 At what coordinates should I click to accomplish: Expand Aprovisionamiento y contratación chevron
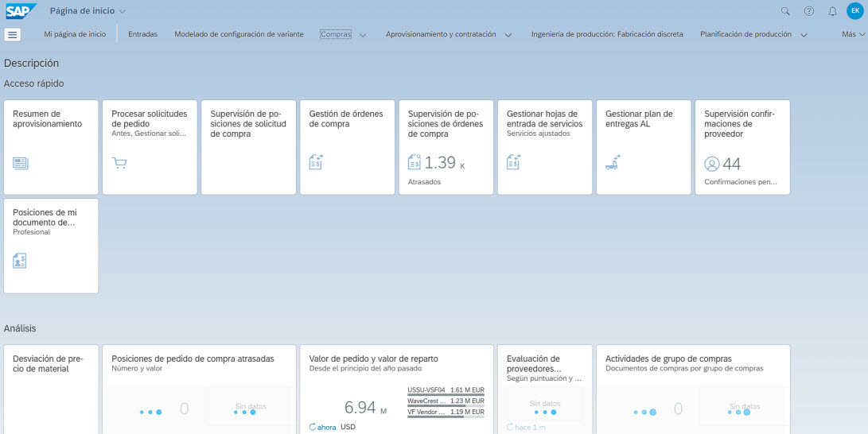[508, 35]
